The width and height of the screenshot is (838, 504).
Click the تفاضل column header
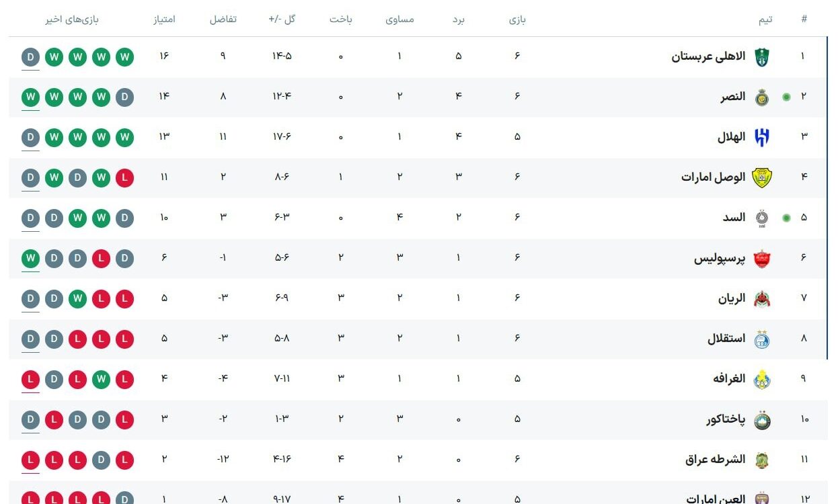(223, 19)
